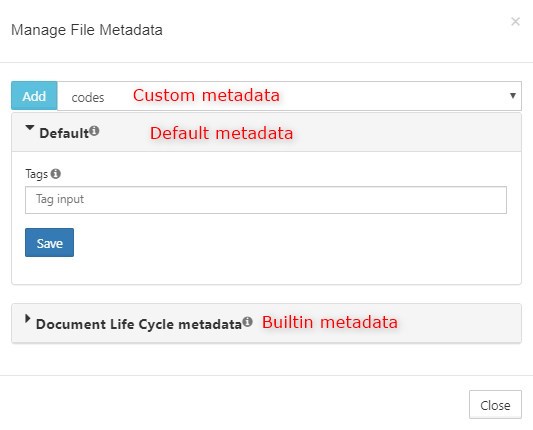
Task: Open the codes metadata set dropdown
Action: tap(289, 96)
